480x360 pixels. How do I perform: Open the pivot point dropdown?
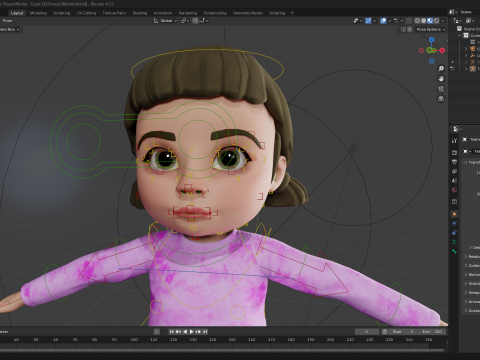pyautogui.click(x=185, y=21)
